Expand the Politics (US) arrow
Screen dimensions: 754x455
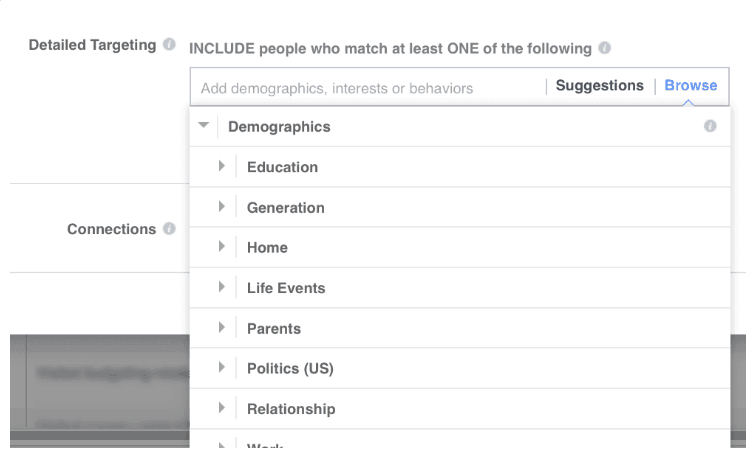coord(222,368)
